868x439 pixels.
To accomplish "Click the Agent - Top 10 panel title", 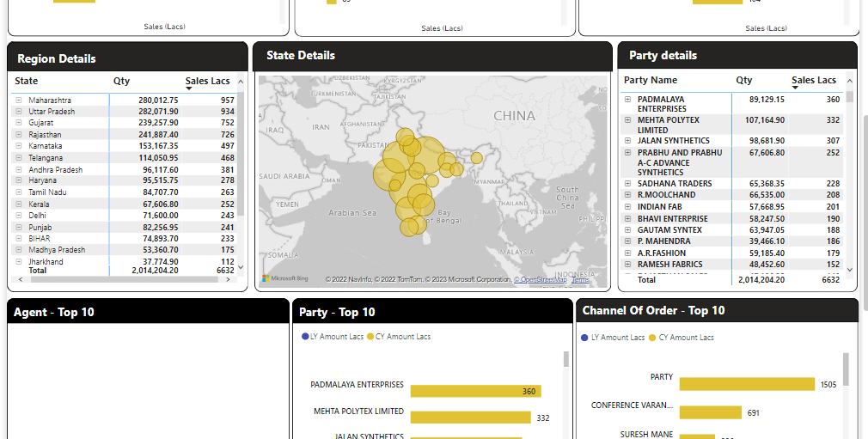I will click(x=53, y=312).
